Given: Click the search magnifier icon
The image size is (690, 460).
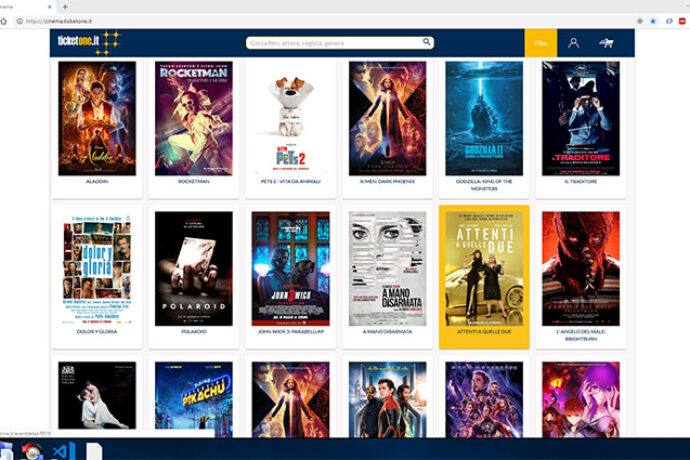Looking at the screenshot, I should [x=426, y=42].
